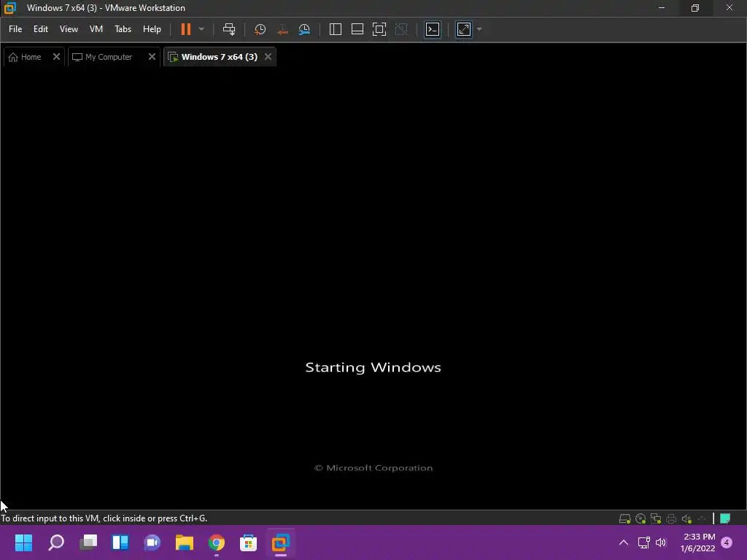Open the Edit menu
This screenshot has height=560, width=747.
point(41,29)
